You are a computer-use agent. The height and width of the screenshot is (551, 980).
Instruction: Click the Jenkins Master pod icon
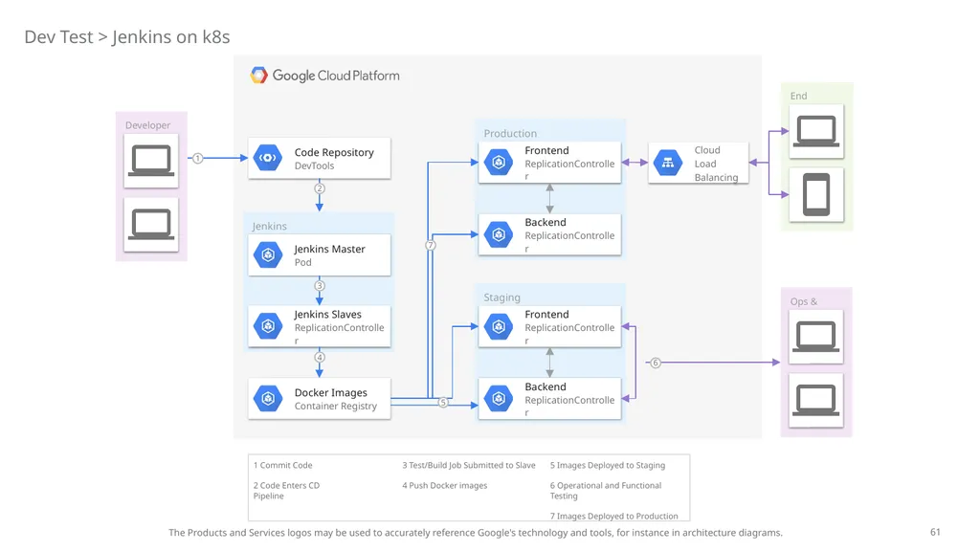(x=268, y=254)
